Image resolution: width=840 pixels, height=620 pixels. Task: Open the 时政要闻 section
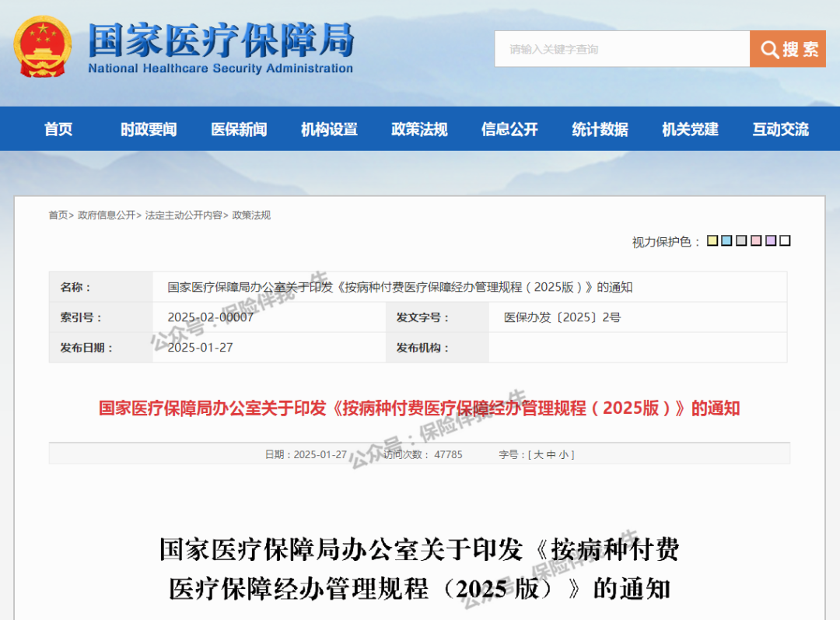coord(147,129)
